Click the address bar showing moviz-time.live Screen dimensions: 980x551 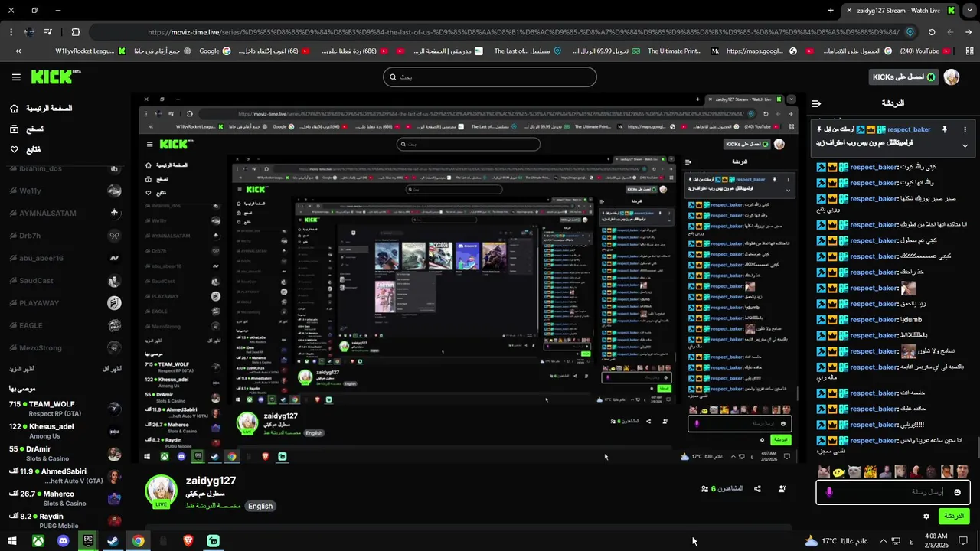505,32
